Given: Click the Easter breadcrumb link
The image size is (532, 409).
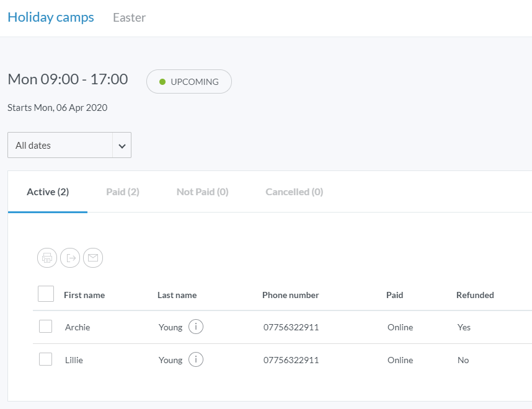Looking at the screenshot, I should 129,17.
